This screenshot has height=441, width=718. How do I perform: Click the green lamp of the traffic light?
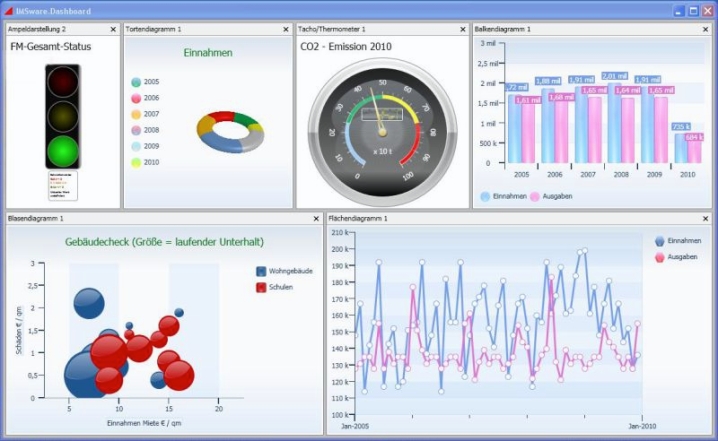[x=62, y=151]
